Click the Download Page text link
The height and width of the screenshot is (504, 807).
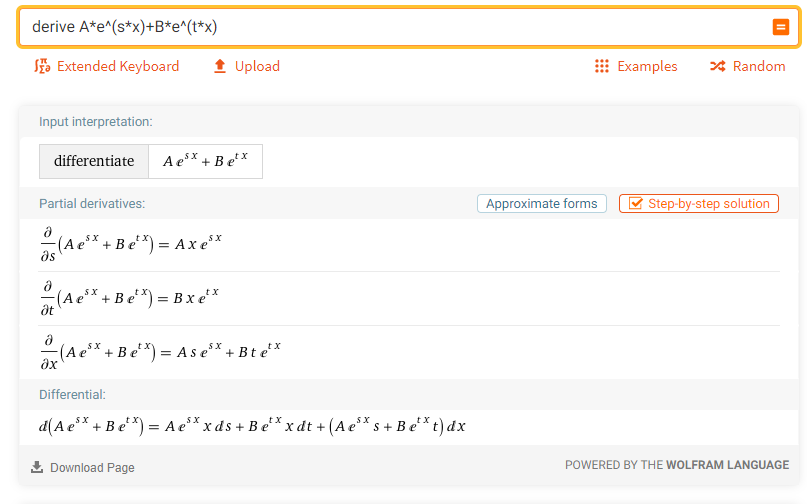pos(92,468)
